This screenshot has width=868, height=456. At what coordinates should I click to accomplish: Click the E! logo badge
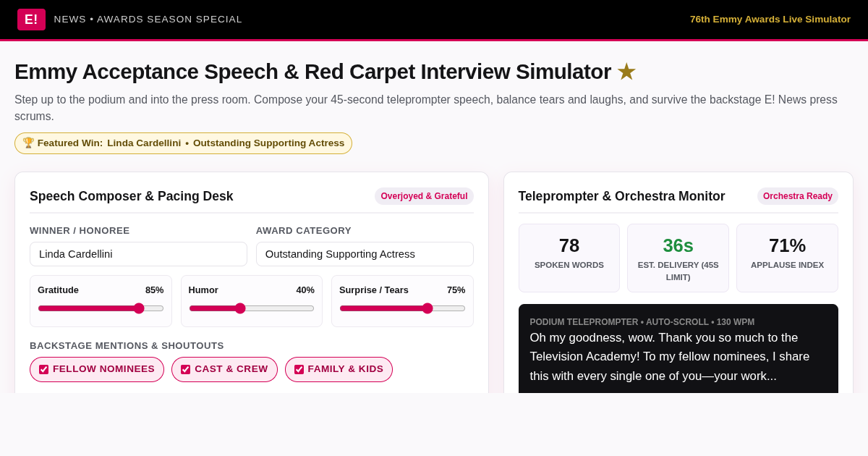click(31, 20)
